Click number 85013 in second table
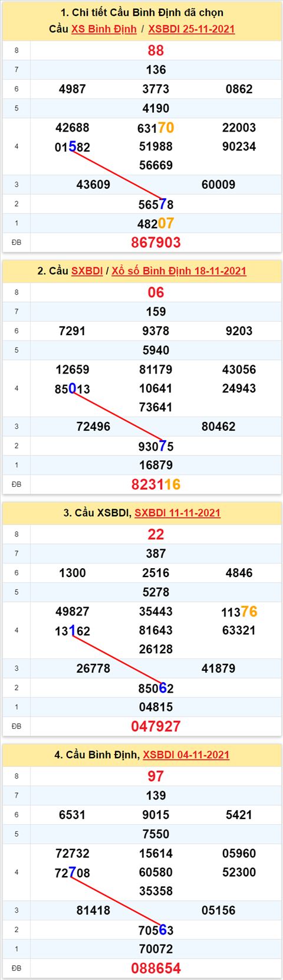This screenshot has width=283, height=980. pos(73,389)
